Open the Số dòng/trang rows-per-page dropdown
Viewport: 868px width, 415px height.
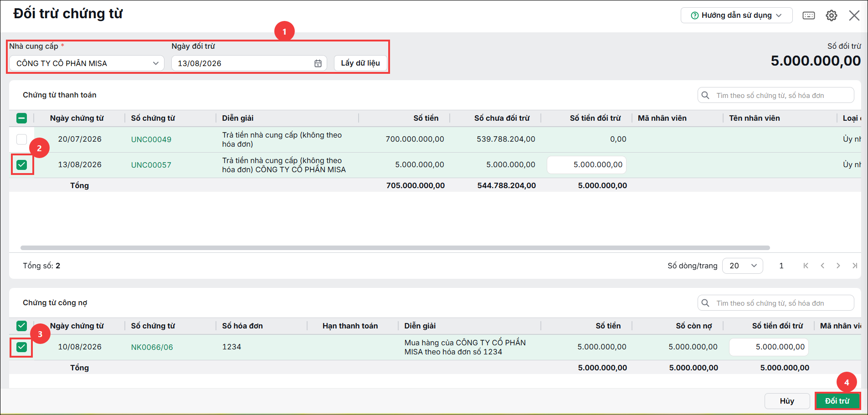click(x=743, y=266)
